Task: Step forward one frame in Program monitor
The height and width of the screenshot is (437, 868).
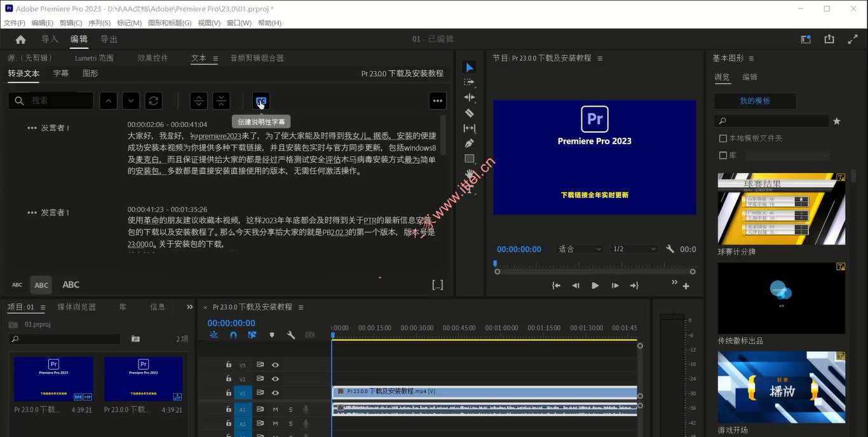Action: tap(614, 286)
